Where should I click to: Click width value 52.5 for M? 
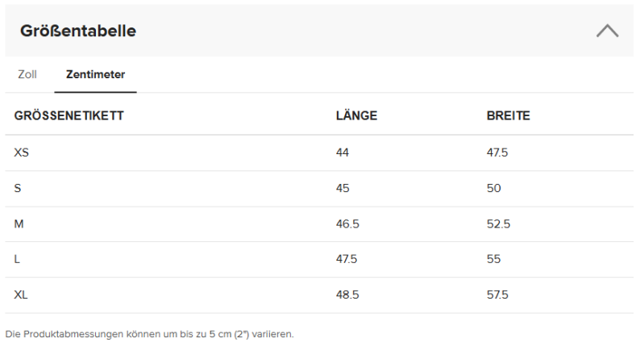click(x=498, y=224)
